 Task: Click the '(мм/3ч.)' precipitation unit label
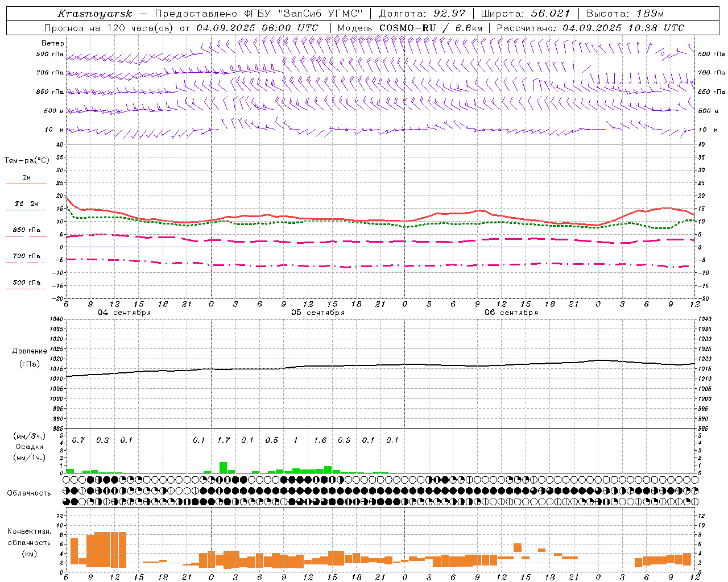pos(30,436)
